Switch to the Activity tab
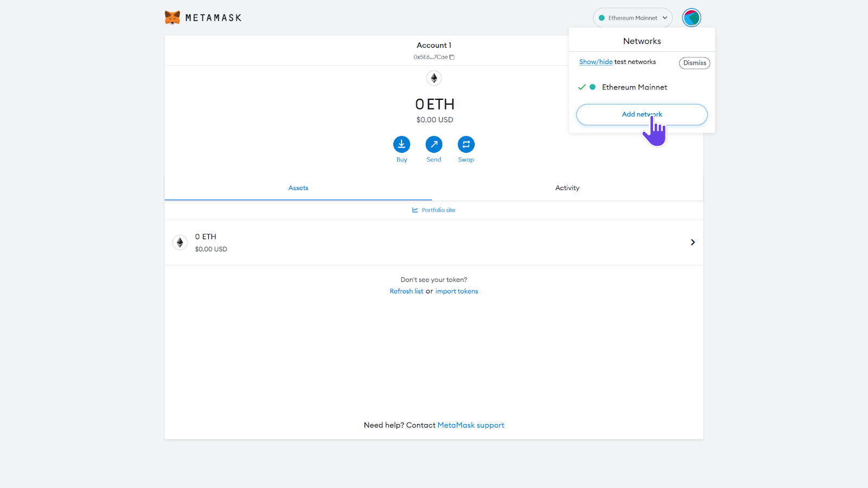This screenshot has width=868, height=488. tap(567, 188)
